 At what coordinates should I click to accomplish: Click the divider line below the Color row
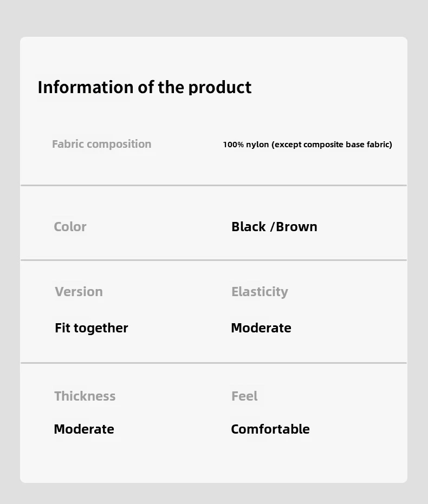[213, 260]
